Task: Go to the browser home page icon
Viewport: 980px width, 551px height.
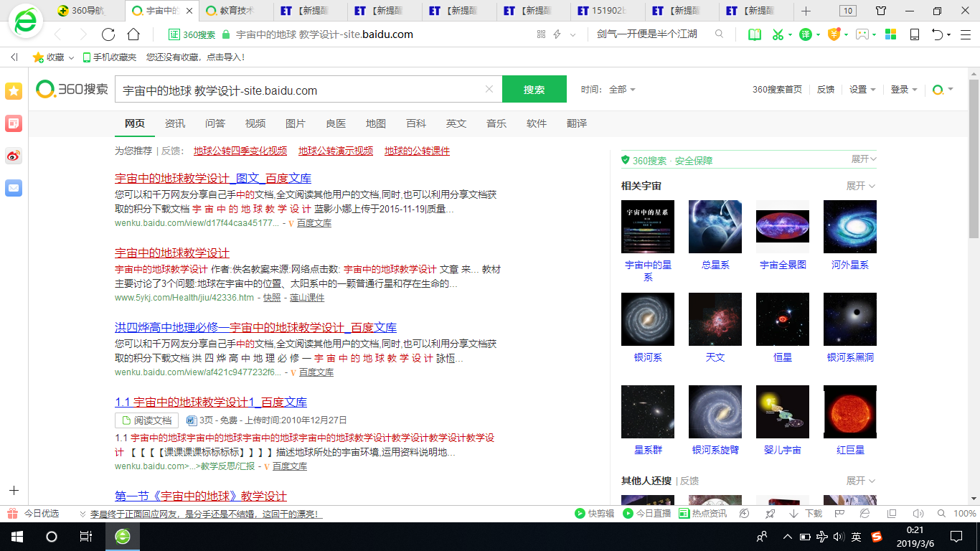Action: 133,34
